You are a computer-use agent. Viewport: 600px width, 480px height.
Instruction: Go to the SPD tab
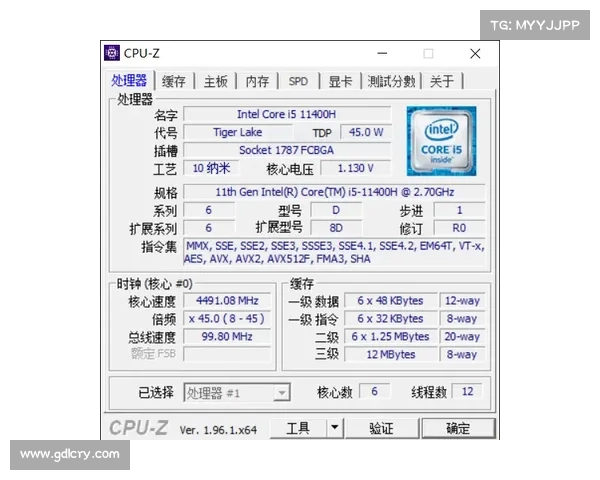pyautogui.click(x=298, y=81)
